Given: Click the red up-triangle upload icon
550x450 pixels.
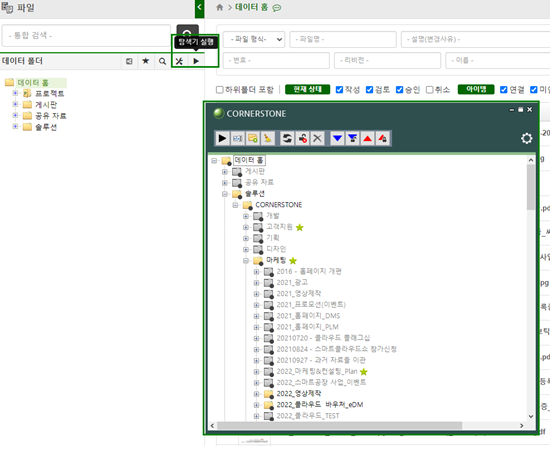Looking at the screenshot, I should [x=368, y=138].
